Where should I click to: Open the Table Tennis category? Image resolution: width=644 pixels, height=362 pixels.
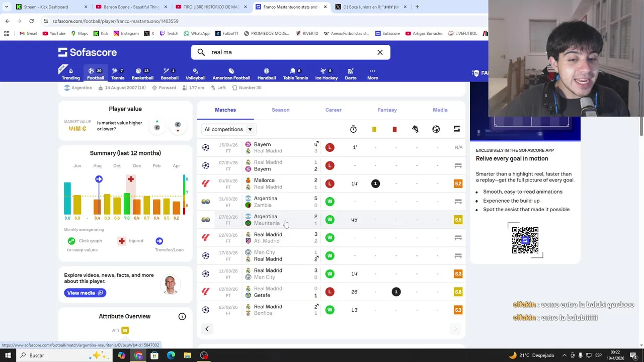(295, 73)
